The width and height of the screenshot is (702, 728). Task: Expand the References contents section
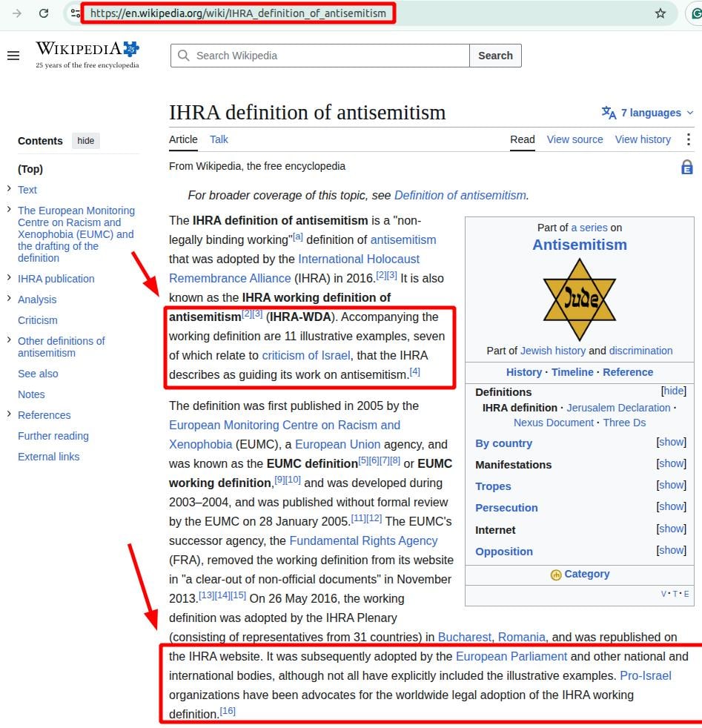[x=9, y=414]
